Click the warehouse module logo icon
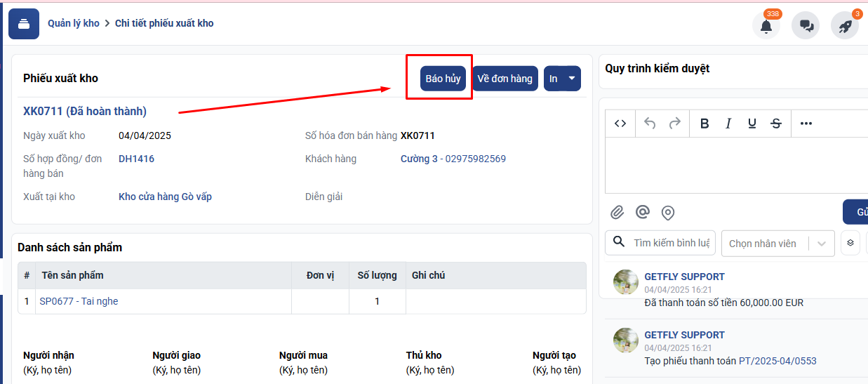 (x=24, y=24)
